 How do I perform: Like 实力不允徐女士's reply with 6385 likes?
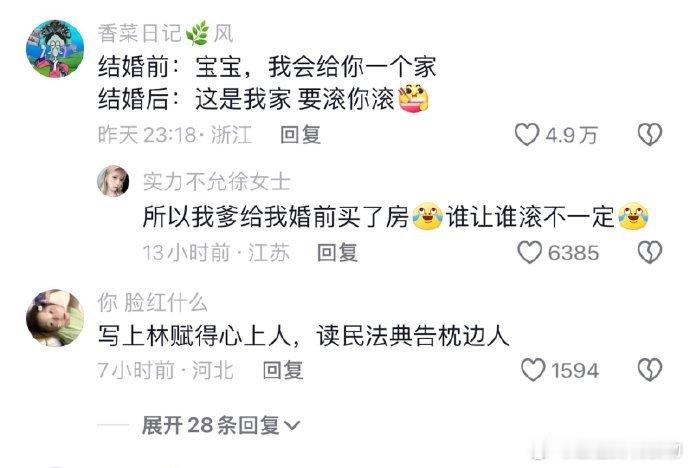[529, 252]
